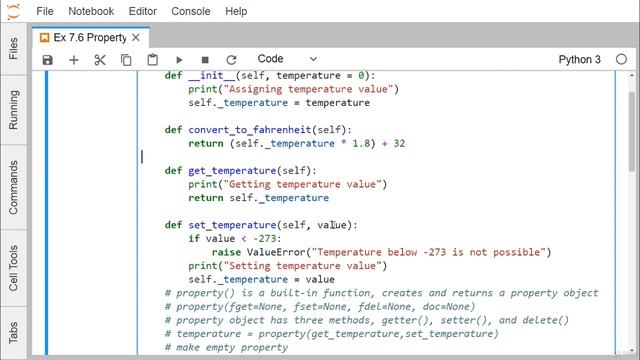Click the "Getting temperature value" string
Viewport: 640px width, 360px height.
302,184
